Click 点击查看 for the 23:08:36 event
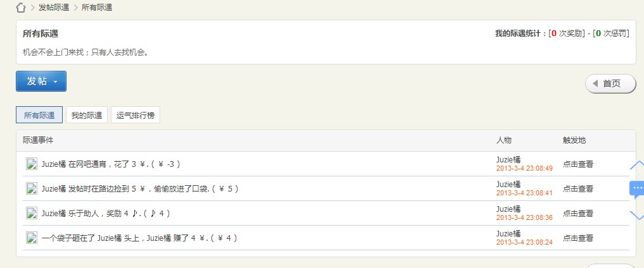Image resolution: width=644 pixels, height=268 pixels. click(x=578, y=213)
